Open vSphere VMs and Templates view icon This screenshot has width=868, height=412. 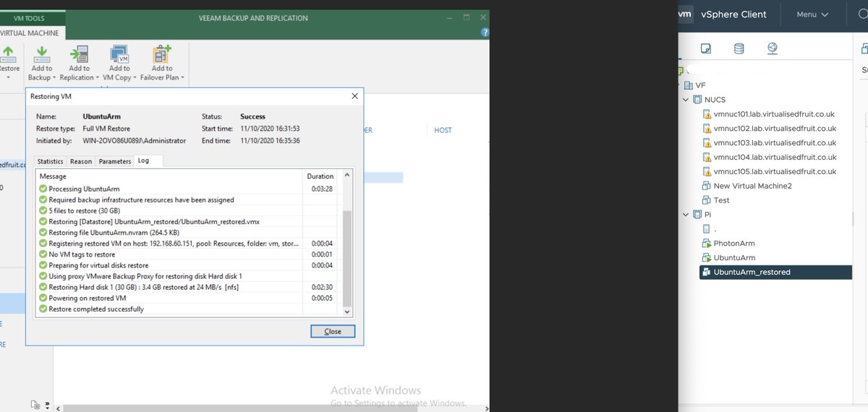(706, 49)
